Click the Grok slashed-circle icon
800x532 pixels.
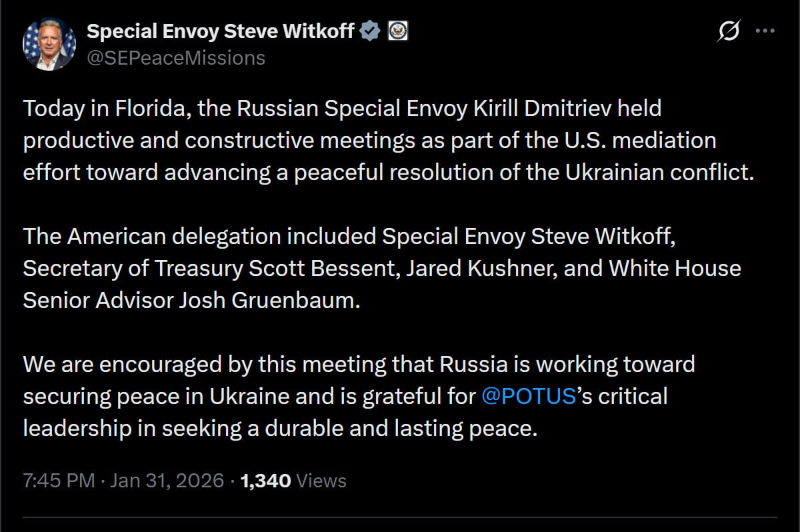pyautogui.click(x=729, y=31)
